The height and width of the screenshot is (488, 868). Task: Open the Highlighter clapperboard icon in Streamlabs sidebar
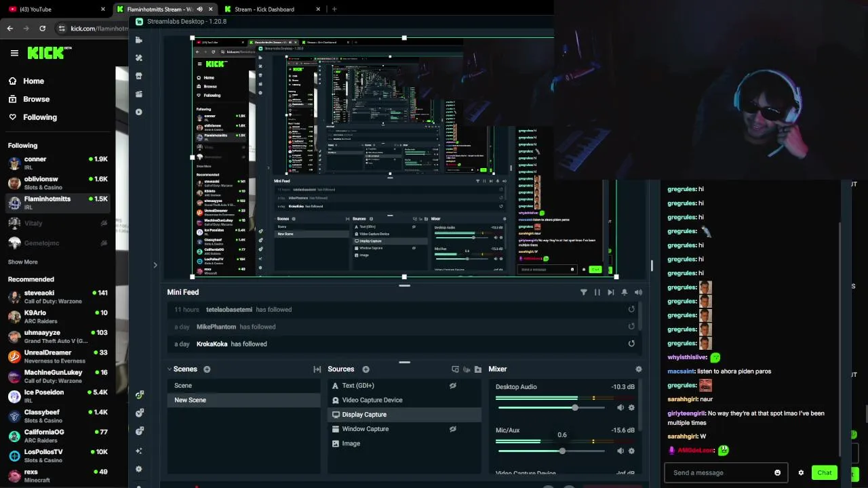pos(138,94)
